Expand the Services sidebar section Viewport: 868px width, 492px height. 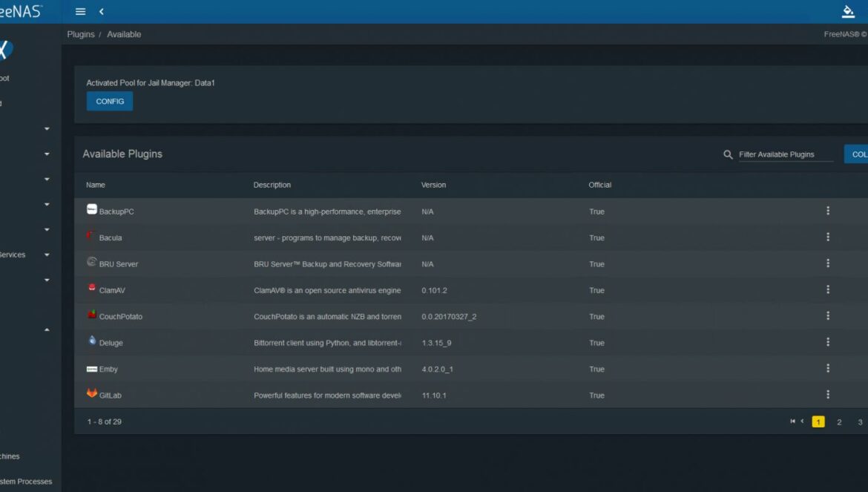click(x=47, y=255)
